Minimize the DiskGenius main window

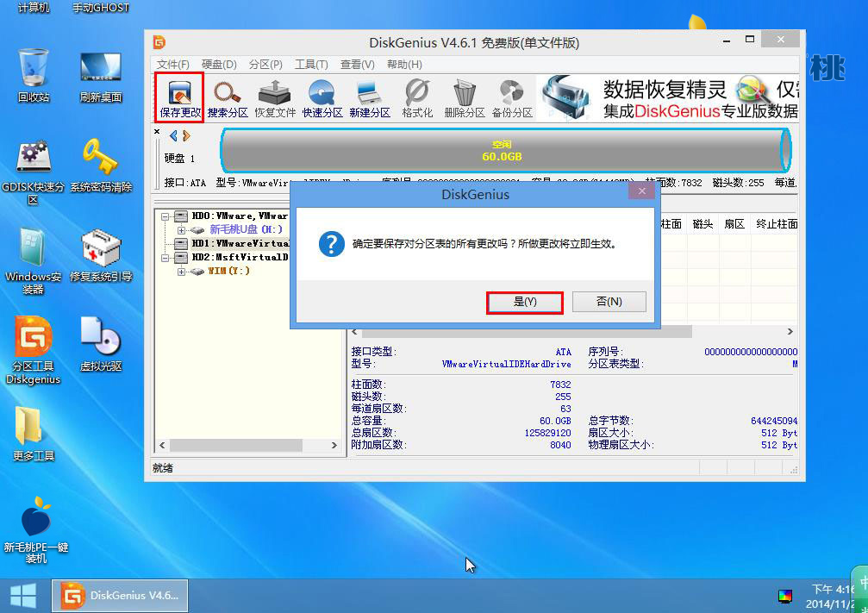pyautogui.click(x=727, y=41)
